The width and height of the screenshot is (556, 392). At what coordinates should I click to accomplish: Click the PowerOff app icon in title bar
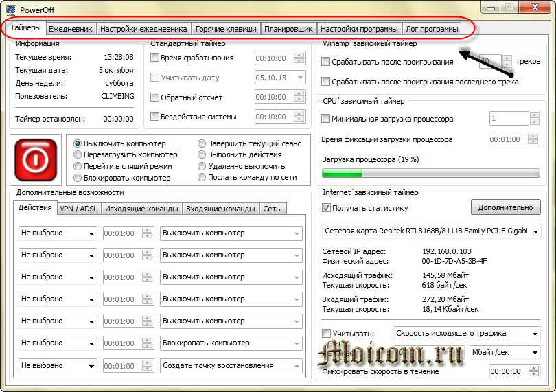pos(9,8)
